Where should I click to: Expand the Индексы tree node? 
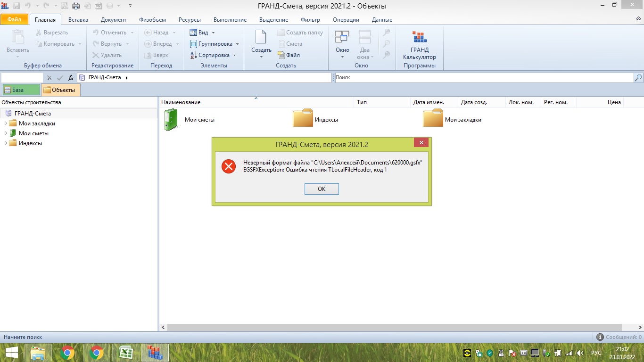(x=6, y=143)
